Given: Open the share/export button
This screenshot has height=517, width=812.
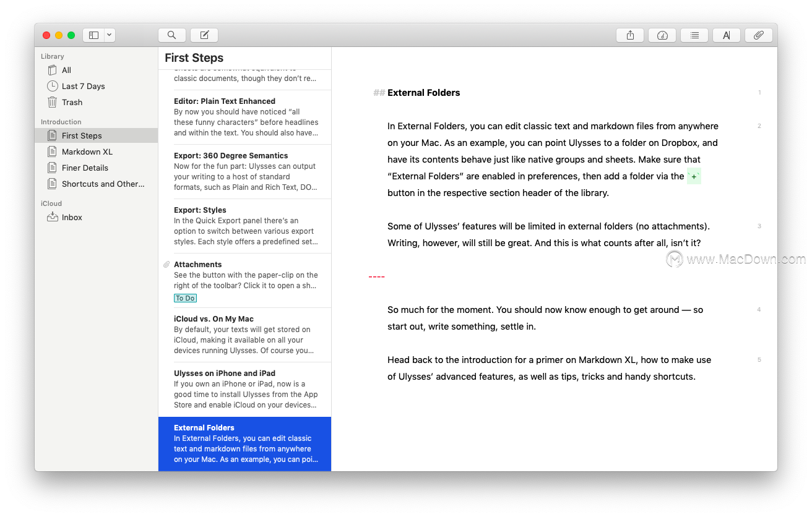Looking at the screenshot, I should tap(630, 35).
